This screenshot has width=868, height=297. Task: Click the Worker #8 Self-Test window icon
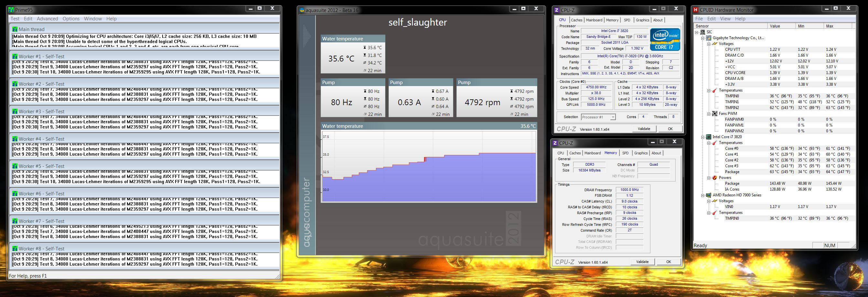(x=15, y=249)
